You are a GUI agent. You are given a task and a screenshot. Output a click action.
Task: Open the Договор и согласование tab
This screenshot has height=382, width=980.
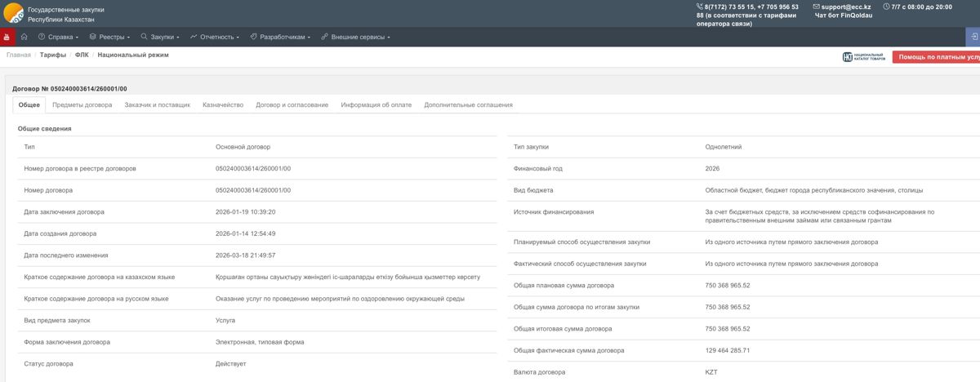coord(292,104)
